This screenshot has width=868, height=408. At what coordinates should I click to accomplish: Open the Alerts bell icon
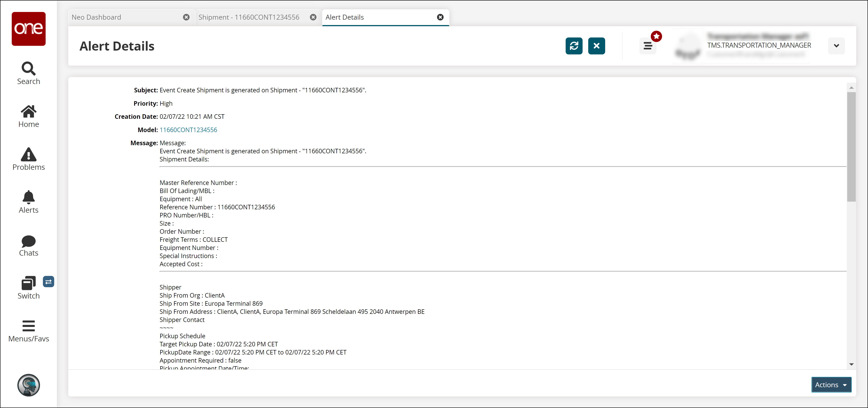(x=28, y=201)
